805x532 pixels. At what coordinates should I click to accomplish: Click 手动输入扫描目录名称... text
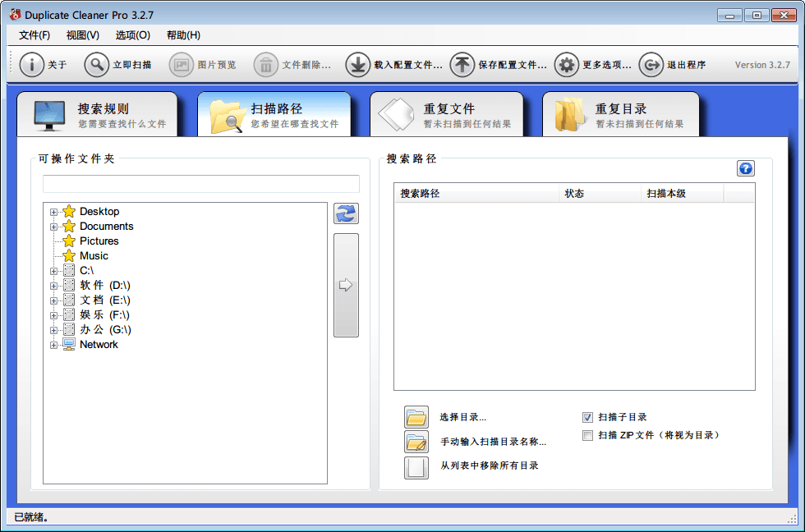tap(494, 441)
